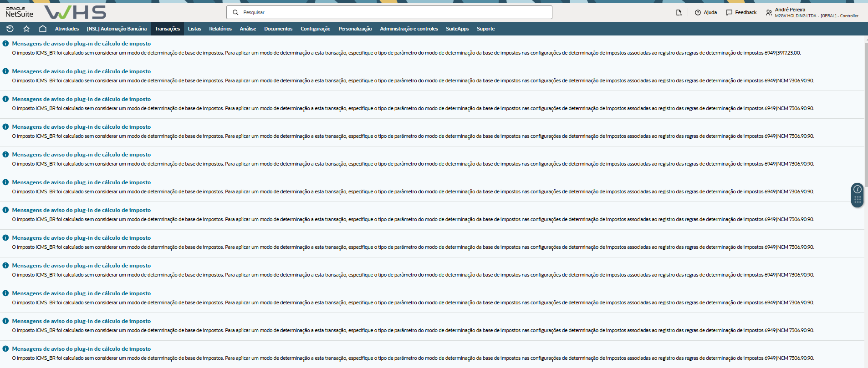The width and height of the screenshot is (868, 368).
Task: Open the Transações menu
Action: point(167,29)
